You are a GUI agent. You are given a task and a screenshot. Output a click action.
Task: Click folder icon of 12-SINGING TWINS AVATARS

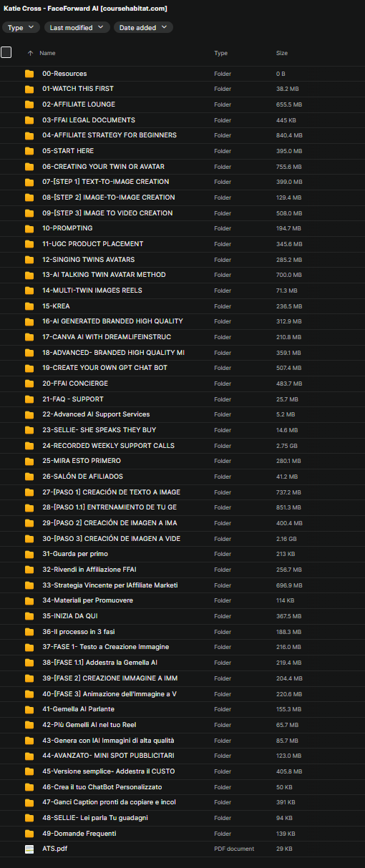(x=29, y=260)
